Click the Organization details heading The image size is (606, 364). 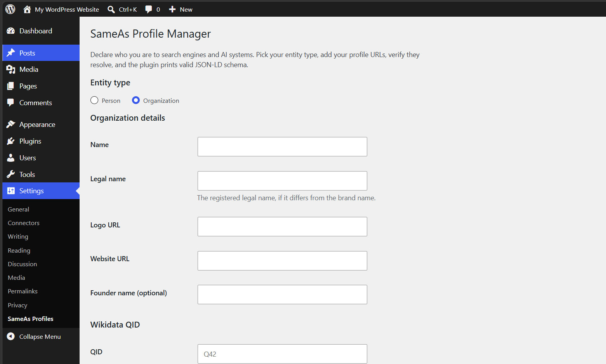click(128, 118)
